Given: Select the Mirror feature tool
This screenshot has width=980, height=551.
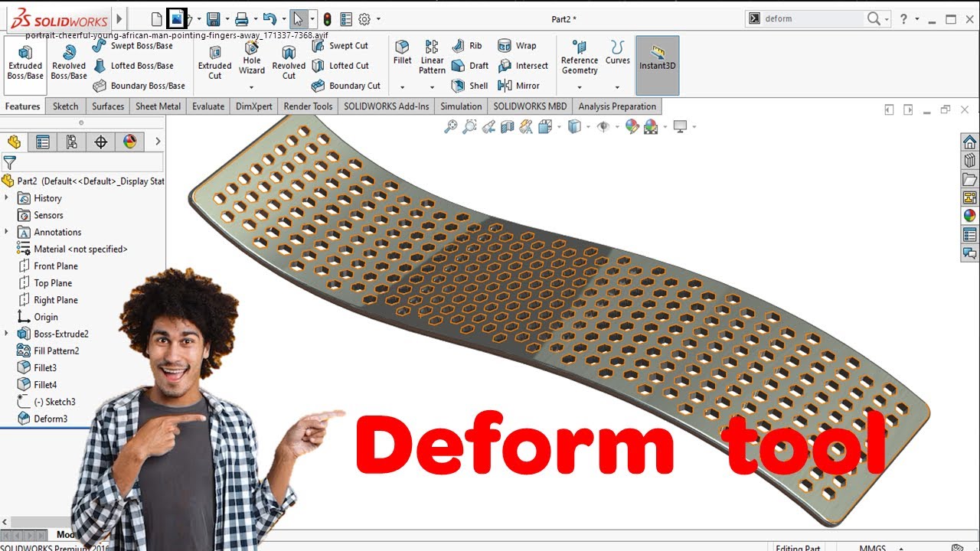Looking at the screenshot, I should tap(519, 86).
